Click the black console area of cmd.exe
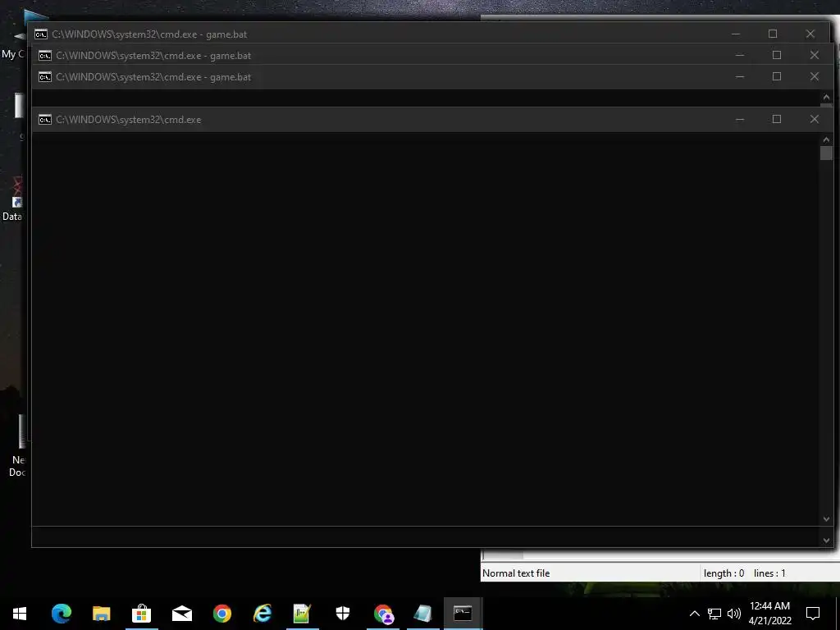Image resolution: width=840 pixels, height=630 pixels. click(x=426, y=330)
